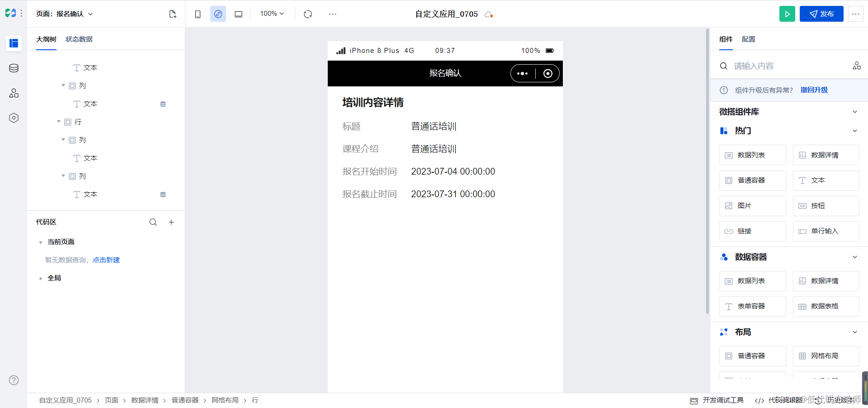868x408 pixels.
Task: Pick 数据列表 under 热门
Action: (x=752, y=155)
